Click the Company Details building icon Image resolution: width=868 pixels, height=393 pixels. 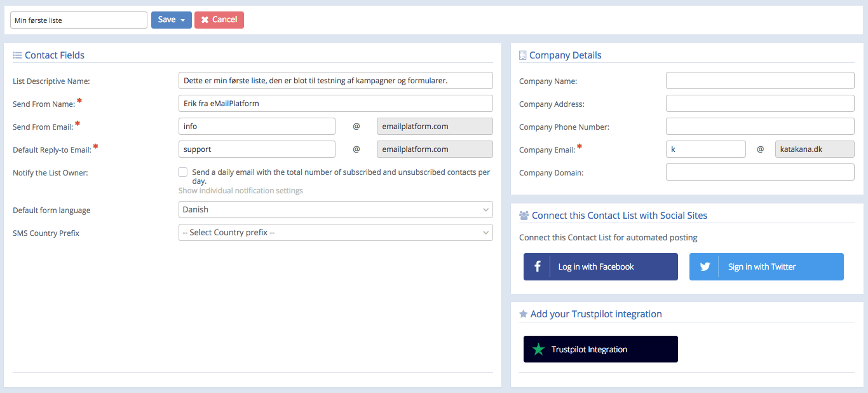523,55
